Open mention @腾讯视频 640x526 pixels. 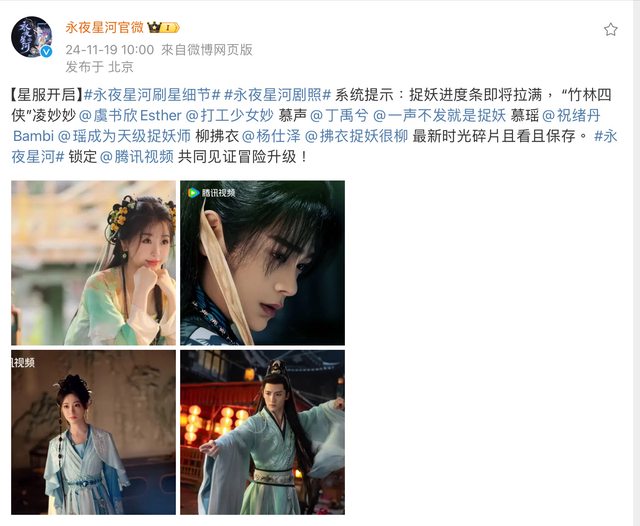tap(137, 156)
